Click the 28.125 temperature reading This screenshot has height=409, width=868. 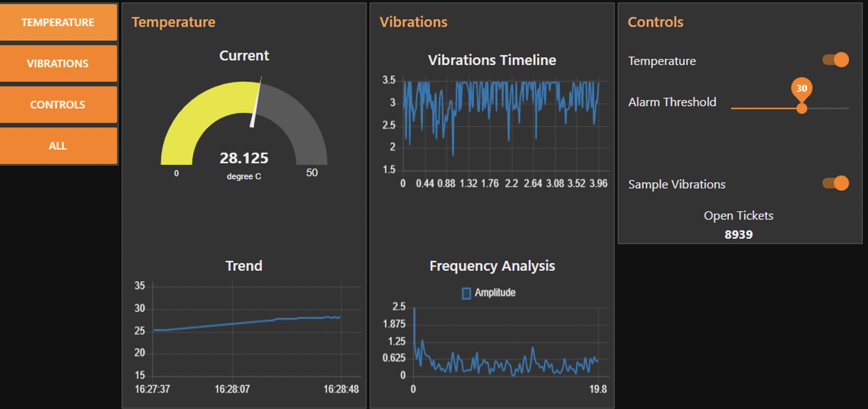point(244,158)
